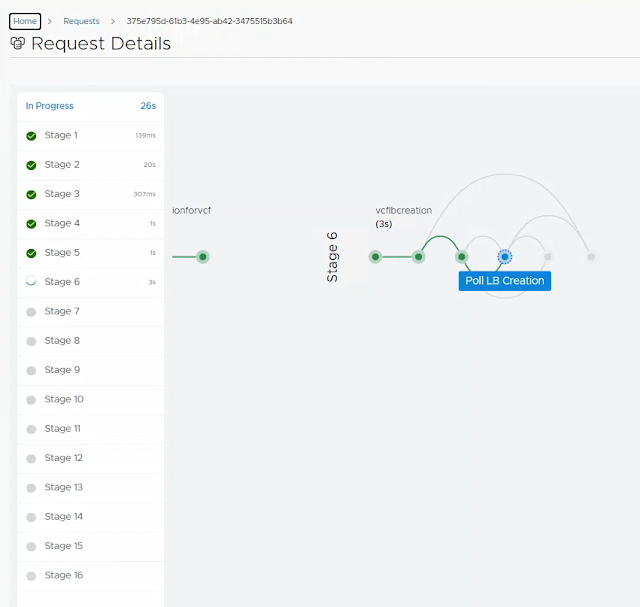Click the green checkmark beside Stage 3
The image size is (640, 607).
(x=31, y=195)
